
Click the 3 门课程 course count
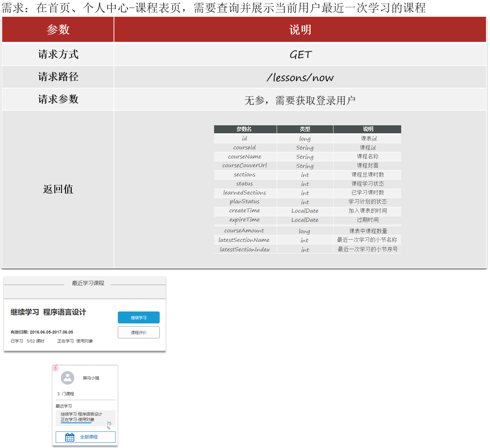[66, 394]
